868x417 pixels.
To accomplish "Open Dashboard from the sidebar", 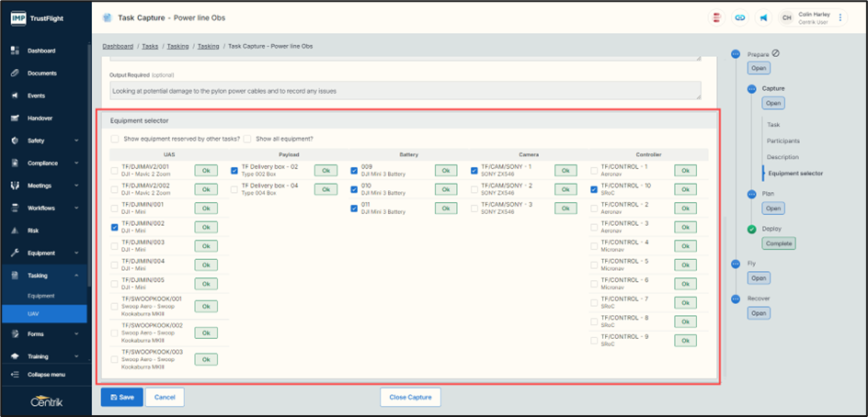I will (41, 51).
